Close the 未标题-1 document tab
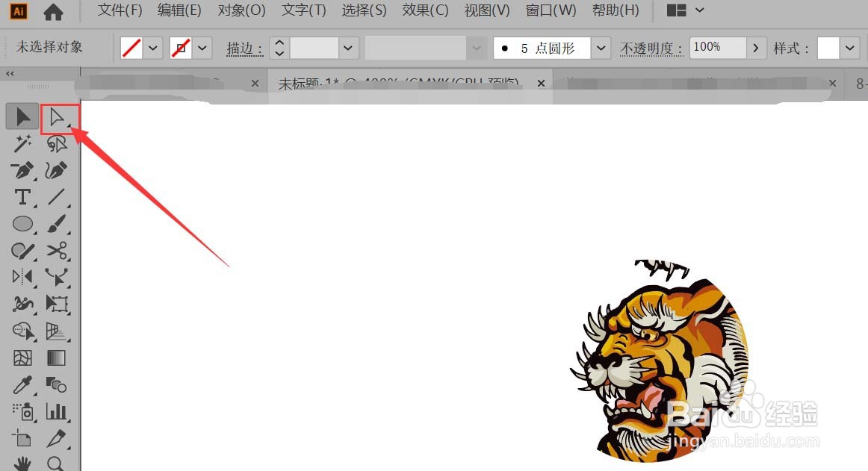868x471 pixels. 541,83
